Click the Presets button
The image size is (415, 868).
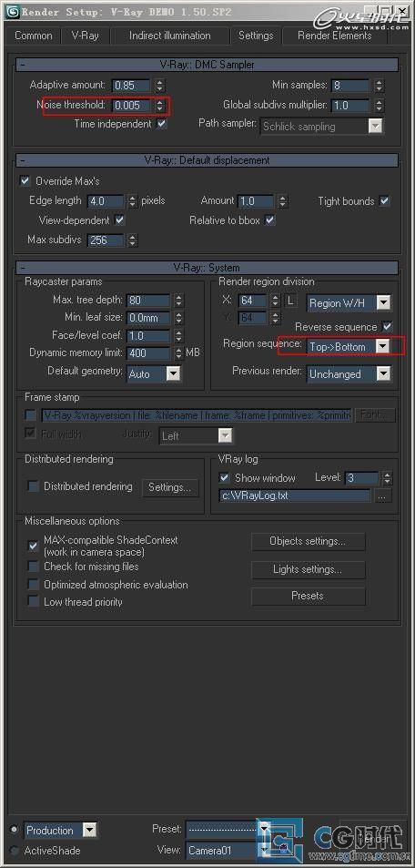[308, 597]
